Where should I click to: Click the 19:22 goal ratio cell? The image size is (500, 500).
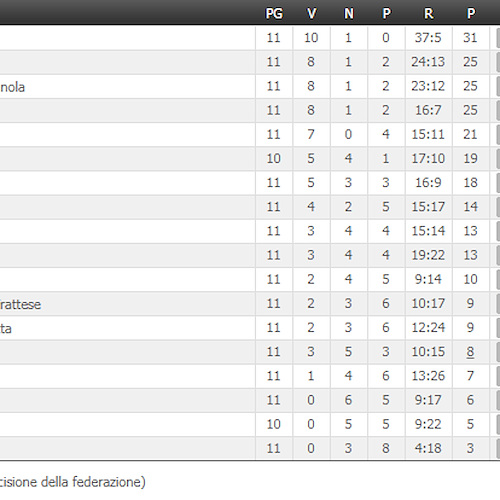[428, 255]
